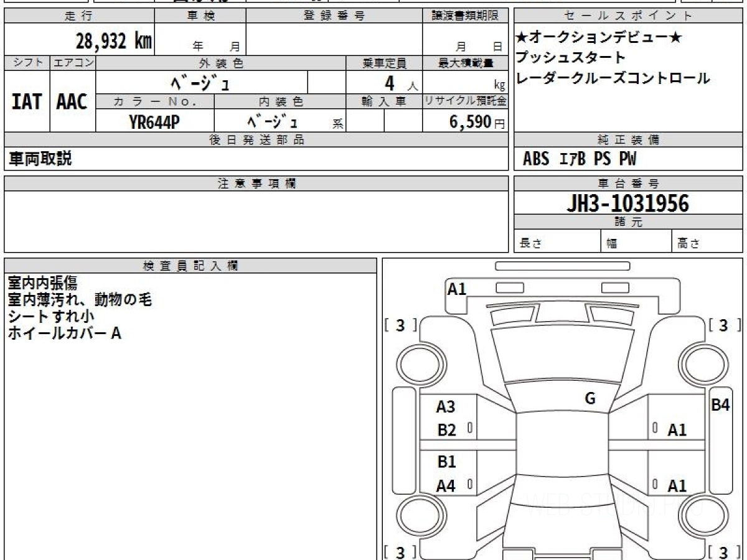Click the エアコン header cell
747x560 pixels.
73,63
